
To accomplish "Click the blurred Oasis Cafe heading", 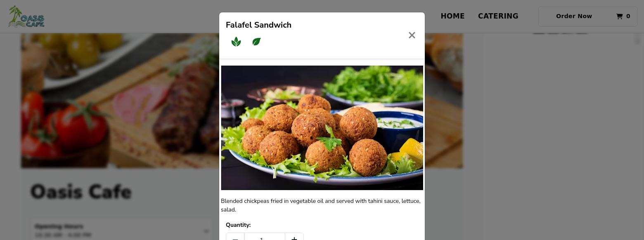I will [x=81, y=192].
